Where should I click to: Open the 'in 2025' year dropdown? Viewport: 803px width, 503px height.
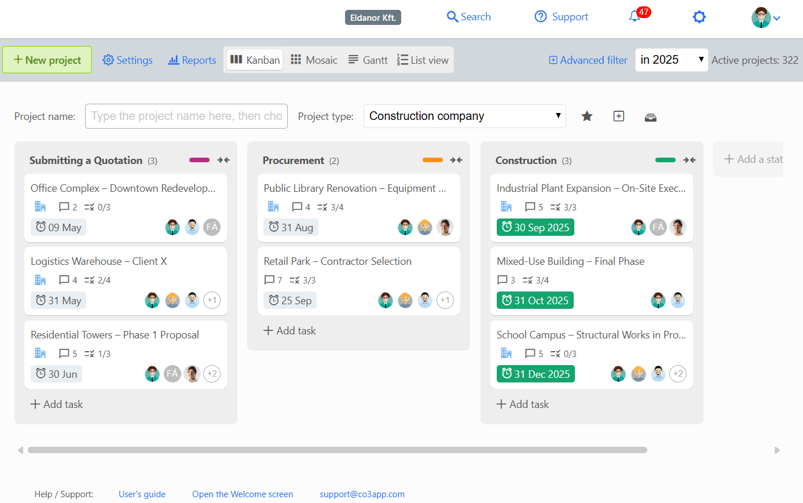click(x=671, y=60)
